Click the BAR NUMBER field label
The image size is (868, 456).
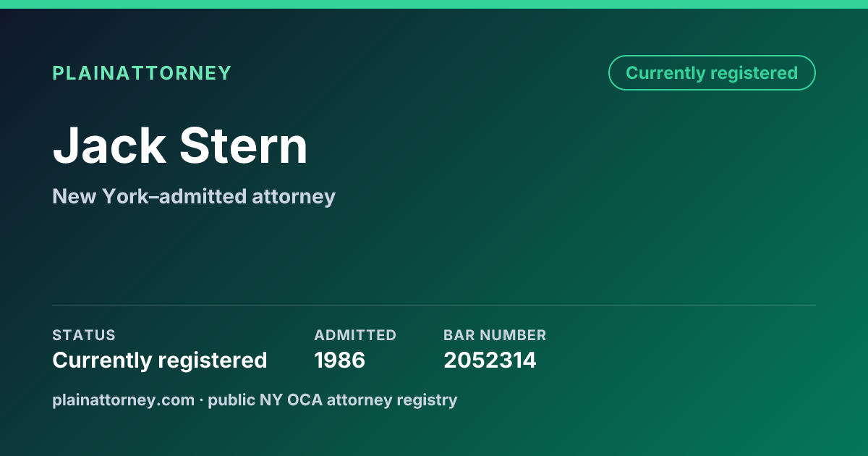[x=495, y=335]
